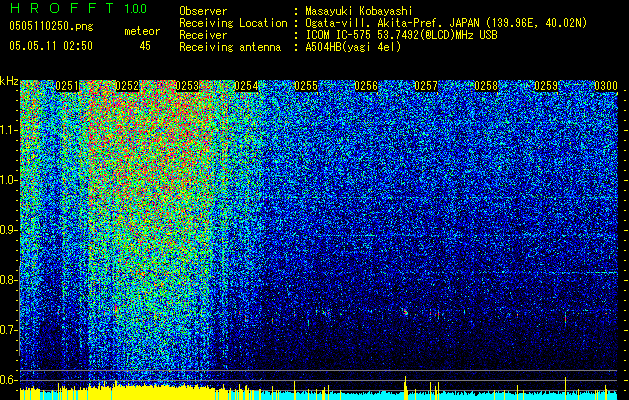Click the bright meteor echo below 0257
The image size is (629, 400).
[x=406, y=312]
